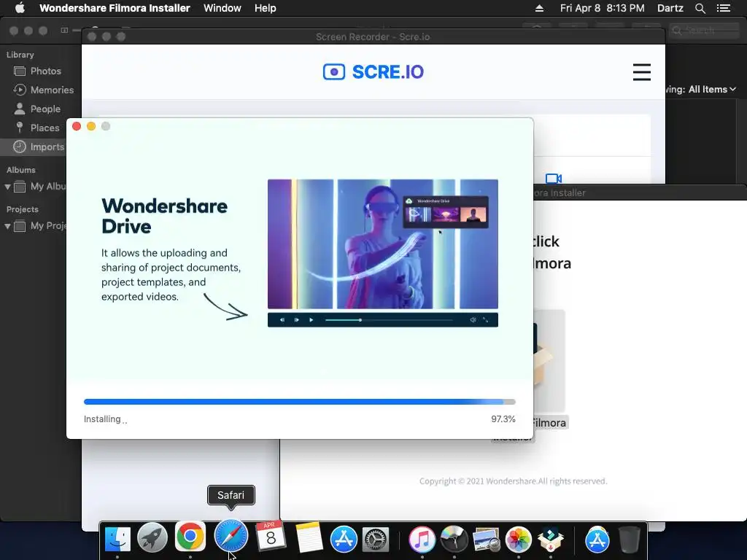Screen dimensions: 747x560
Task: Click the SCRE.IO logo in the browser window
Action: coord(373,72)
